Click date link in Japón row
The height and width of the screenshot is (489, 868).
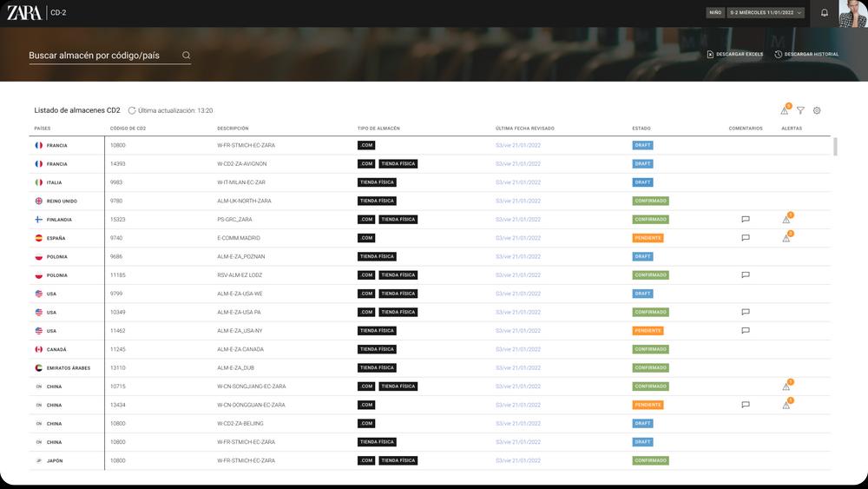coord(518,460)
